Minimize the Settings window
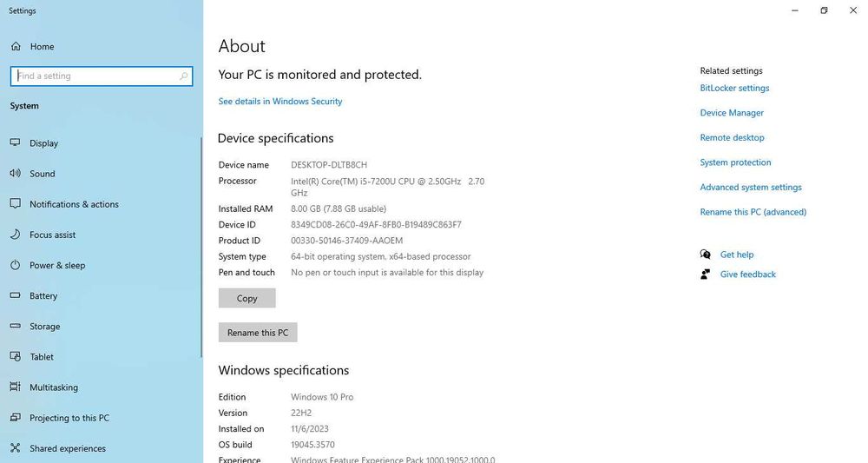This screenshot has height=463, width=868. click(x=795, y=10)
